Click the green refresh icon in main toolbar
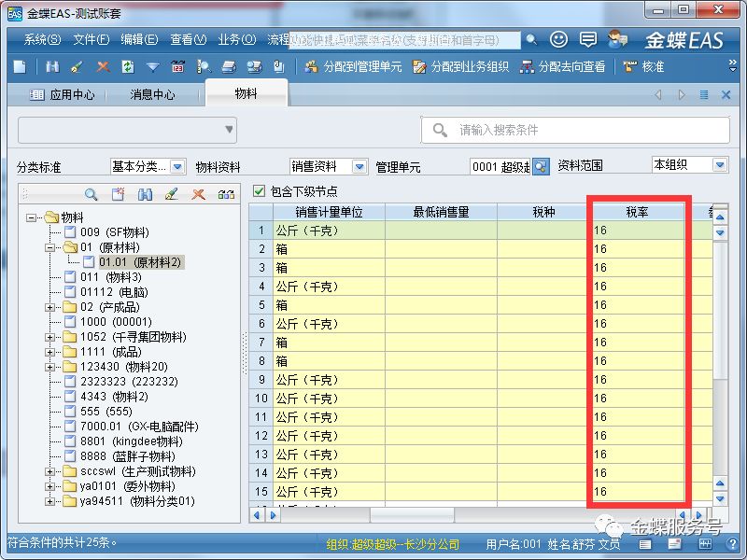Image resolution: width=747 pixels, height=560 pixels. click(x=128, y=66)
